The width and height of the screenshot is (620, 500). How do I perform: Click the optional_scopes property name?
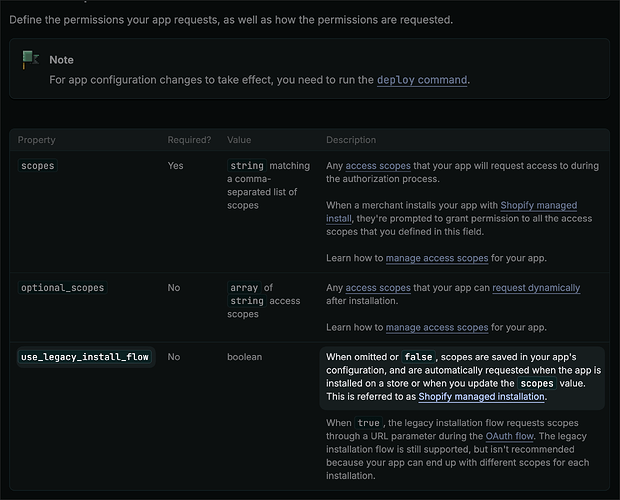click(62, 288)
